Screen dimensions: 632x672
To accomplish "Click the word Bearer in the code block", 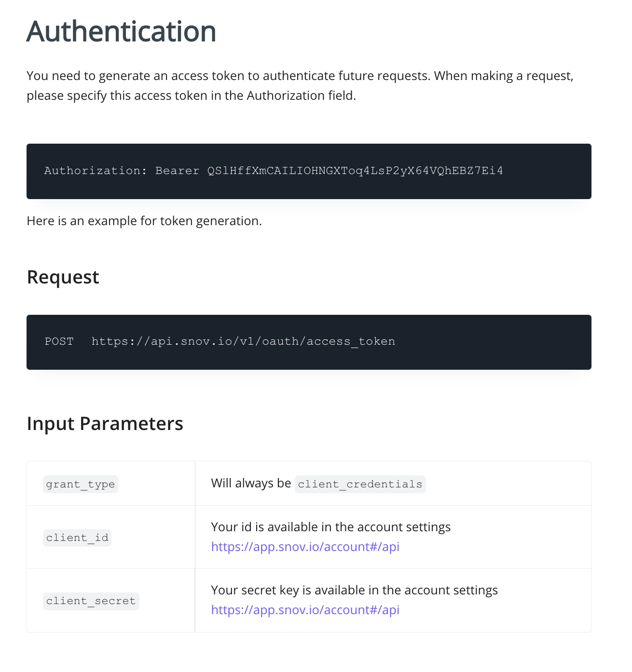I will click(177, 171).
